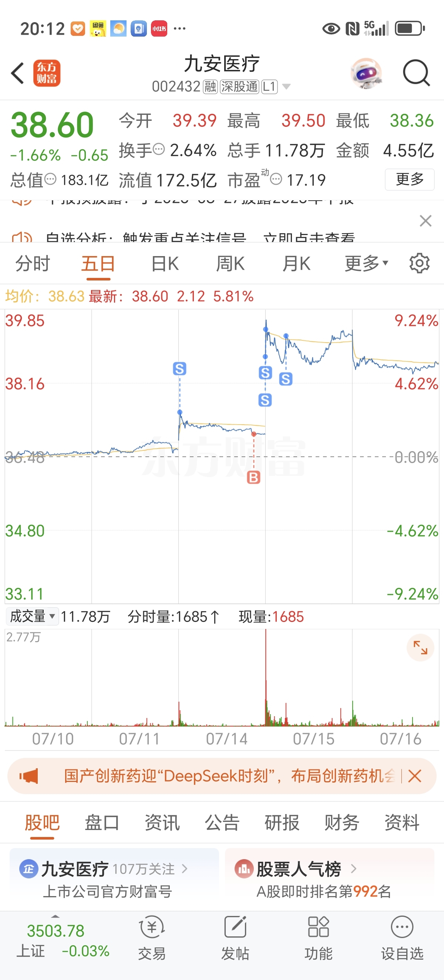The height and width of the screenshot is (980, 444).
Task: Open the 交易 trade icon
Action: [152, 939]
